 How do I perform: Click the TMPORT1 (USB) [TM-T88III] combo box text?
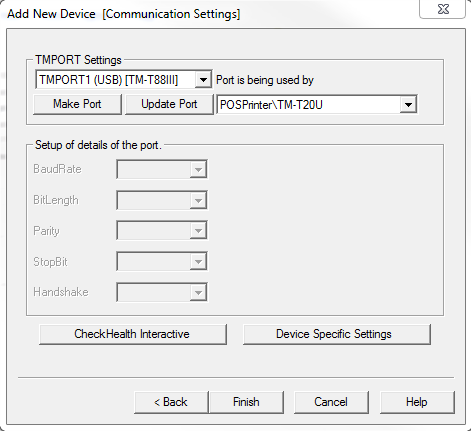[109, 80]
